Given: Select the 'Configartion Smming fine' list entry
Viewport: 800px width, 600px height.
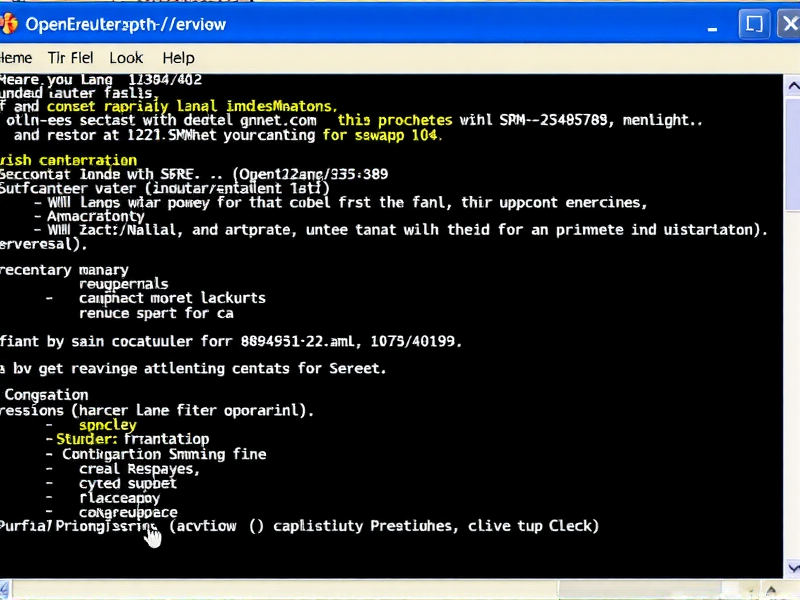Looking at the screenshot, I should pos(164,454).
